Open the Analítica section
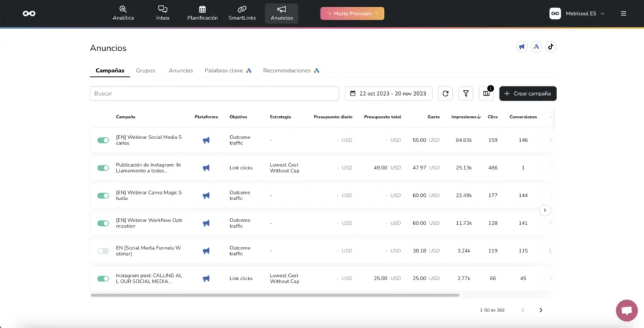 tap(123, 14)
